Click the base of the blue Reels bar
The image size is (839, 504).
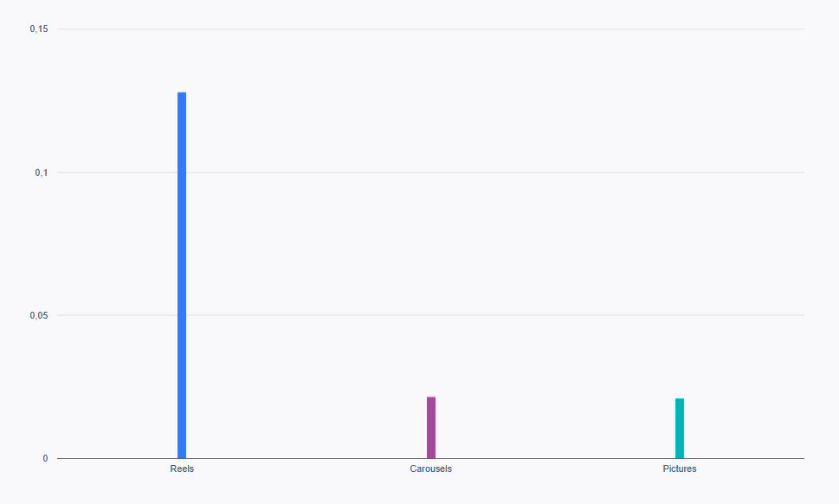click(x=182, y=455)
